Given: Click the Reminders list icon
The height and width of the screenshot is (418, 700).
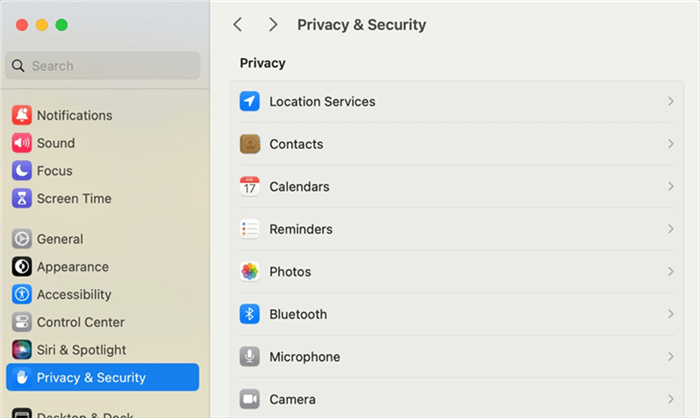Looking at the screenshot, I should click(250, 229).
